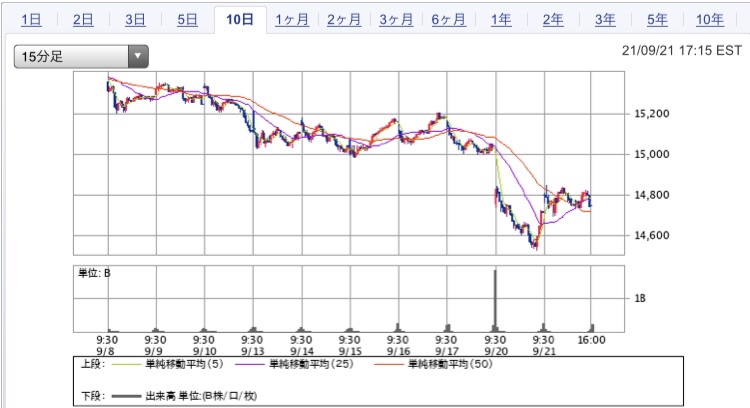The width and height of the screenshot is (750, 408).
Task: Click the 14,800 price axis label
Action: (x=651, y=195)
